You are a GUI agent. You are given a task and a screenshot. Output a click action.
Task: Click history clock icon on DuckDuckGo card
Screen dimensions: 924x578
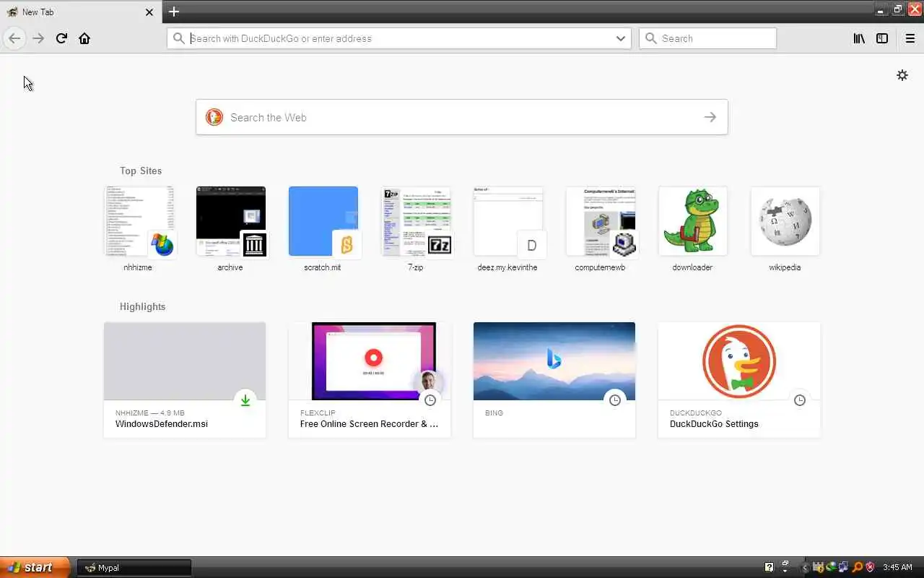pyautogui.click(x=800, y=400)
